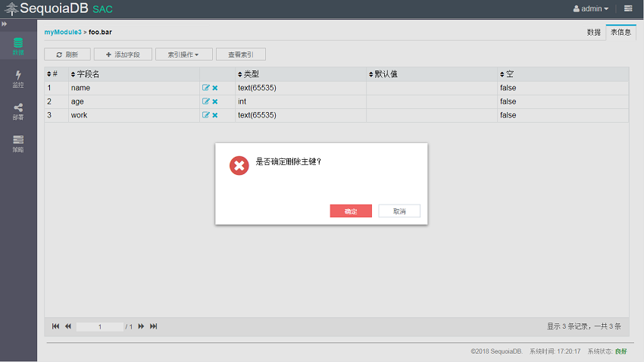Click the page number input field
The image size is (644, 362).
100,326
